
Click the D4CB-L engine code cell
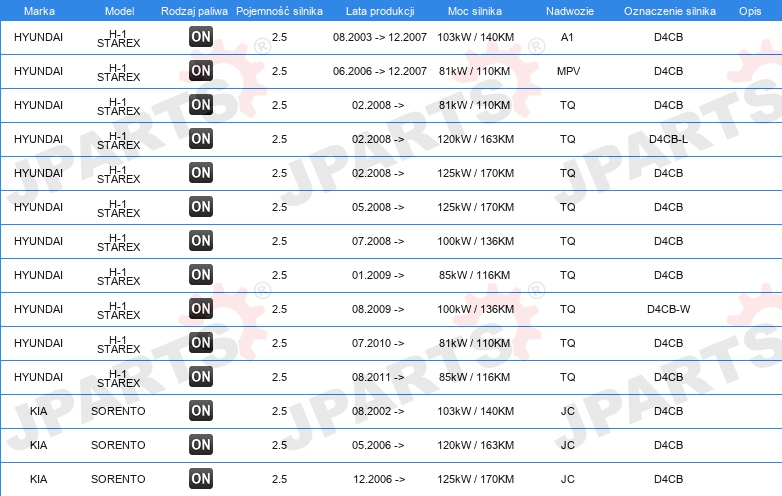tap(668, 139)
